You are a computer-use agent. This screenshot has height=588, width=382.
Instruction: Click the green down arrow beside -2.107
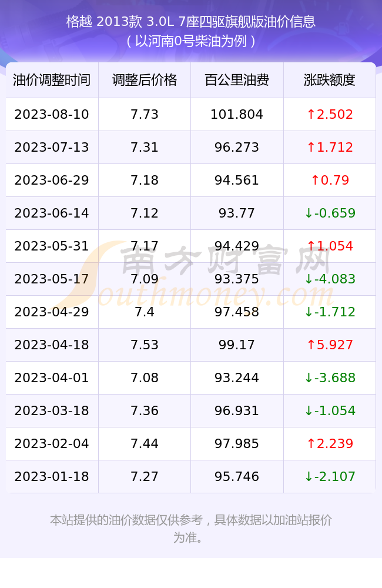tap(309, 477)
